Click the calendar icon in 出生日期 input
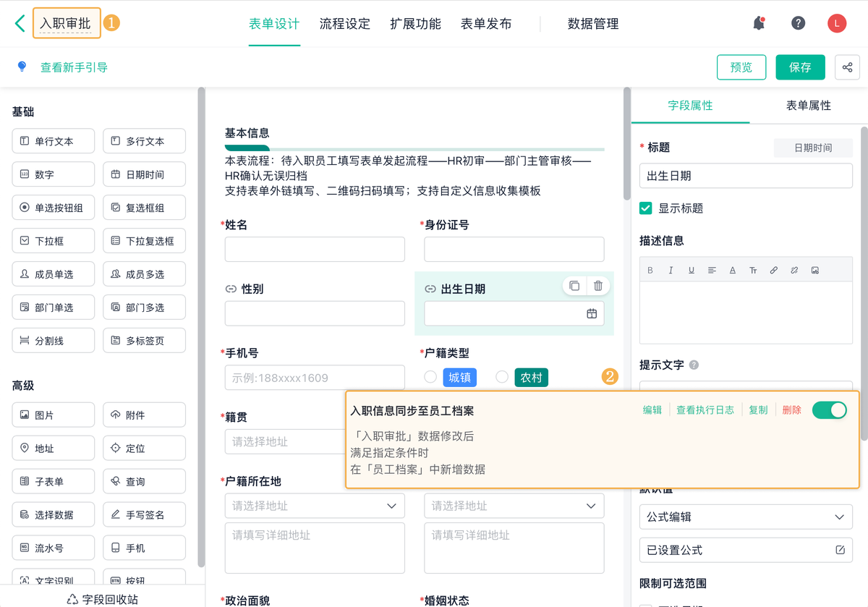This screenshot has width=868, height=607. tap(592, 313)
